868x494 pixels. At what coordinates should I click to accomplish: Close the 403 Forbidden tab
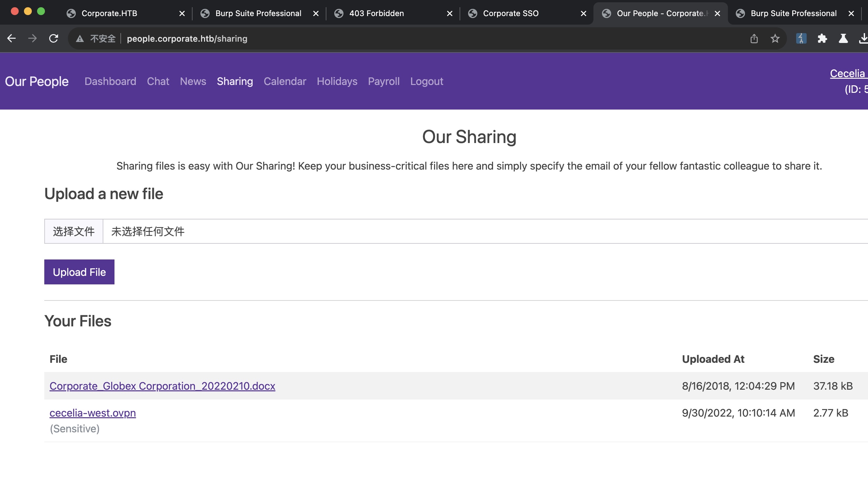(449, 13)
